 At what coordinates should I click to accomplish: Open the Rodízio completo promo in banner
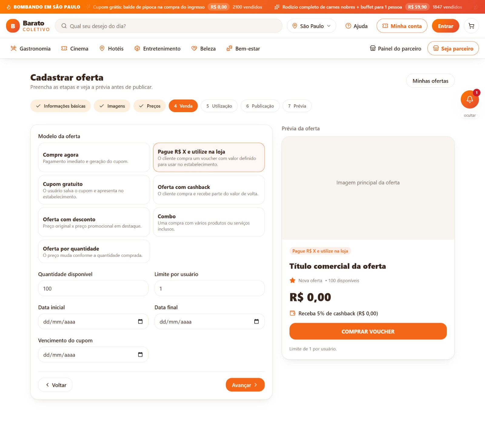pyautogui.click(x=368, y=7)
